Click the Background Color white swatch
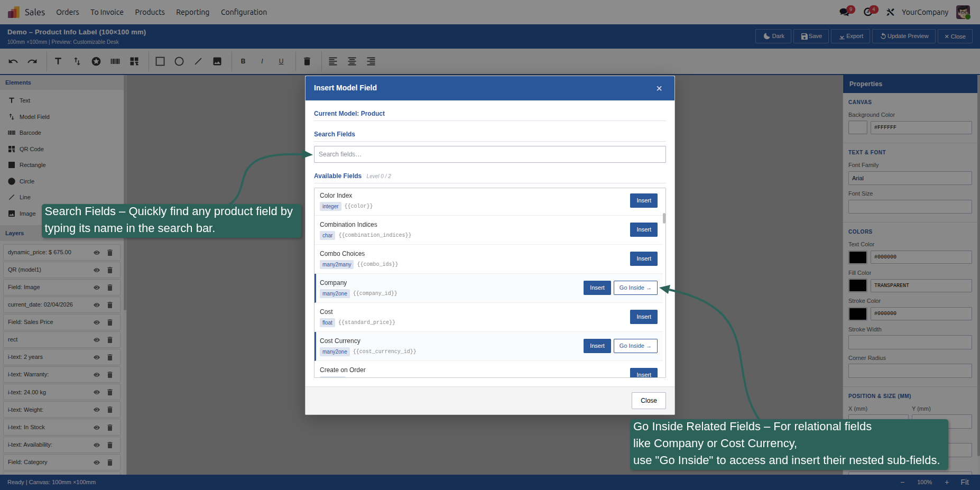 click(857, 127)
